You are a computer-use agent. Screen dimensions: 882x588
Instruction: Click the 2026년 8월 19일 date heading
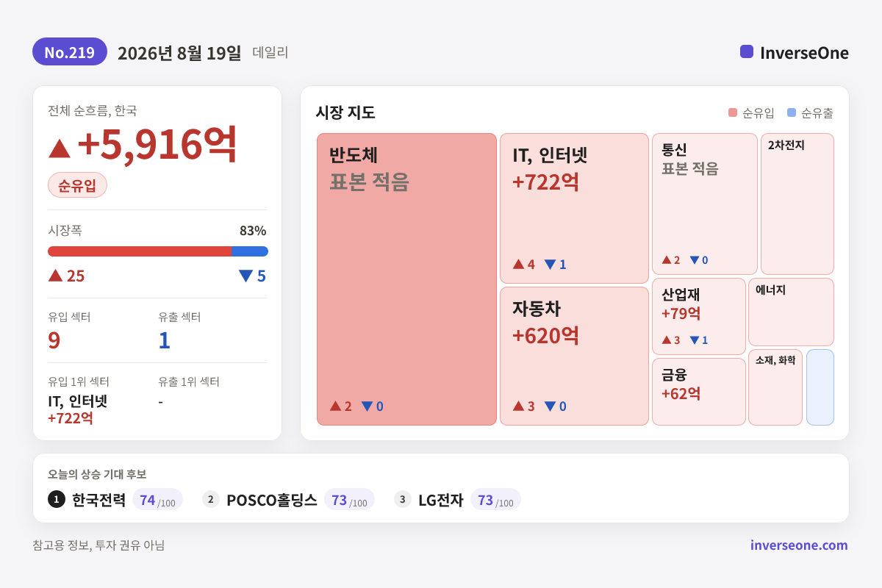pyautogui.click(x=179, y=53)
